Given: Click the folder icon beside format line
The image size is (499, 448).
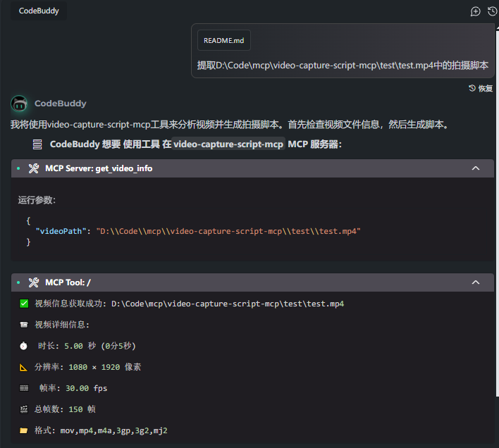Looking at the screenshot, I should point(23,430).
